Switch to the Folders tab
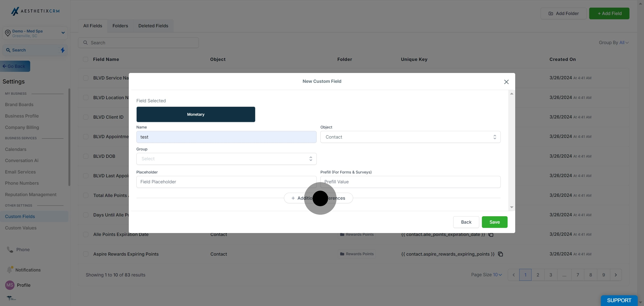 [x=120, y=26]
